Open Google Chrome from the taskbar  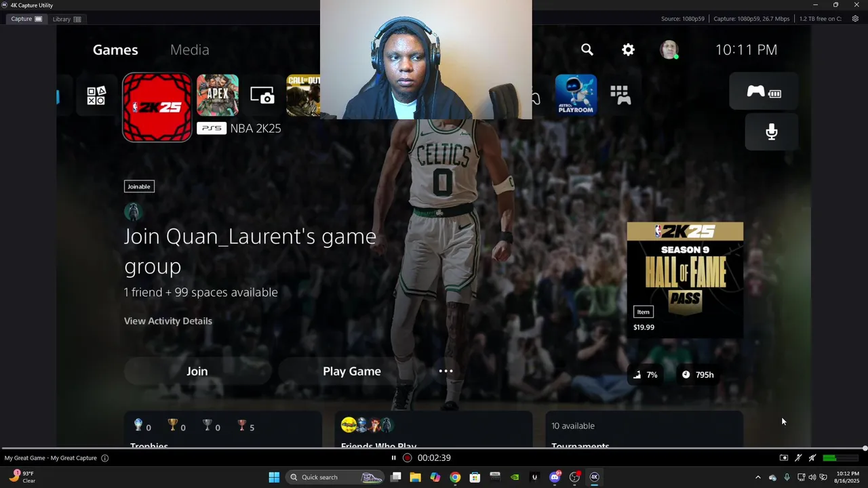pos(455,477)
